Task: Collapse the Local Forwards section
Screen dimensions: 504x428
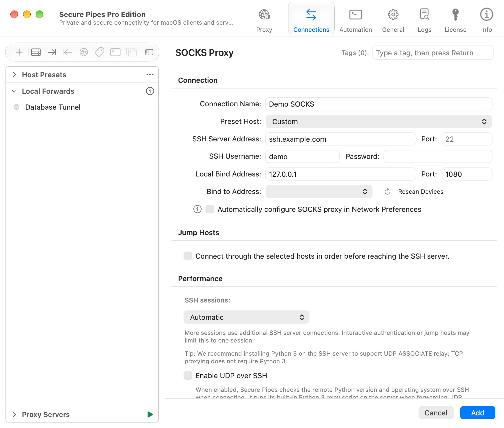Action: [15, 91]
